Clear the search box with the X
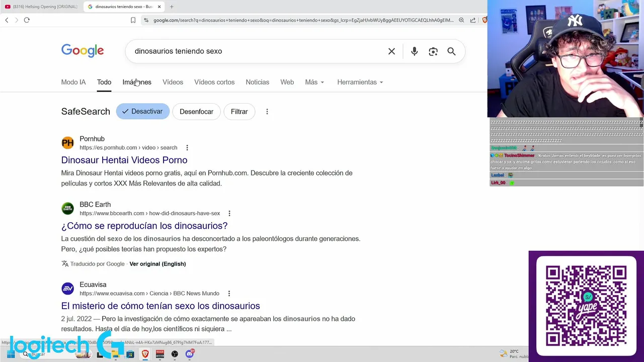 pos(391,51)
